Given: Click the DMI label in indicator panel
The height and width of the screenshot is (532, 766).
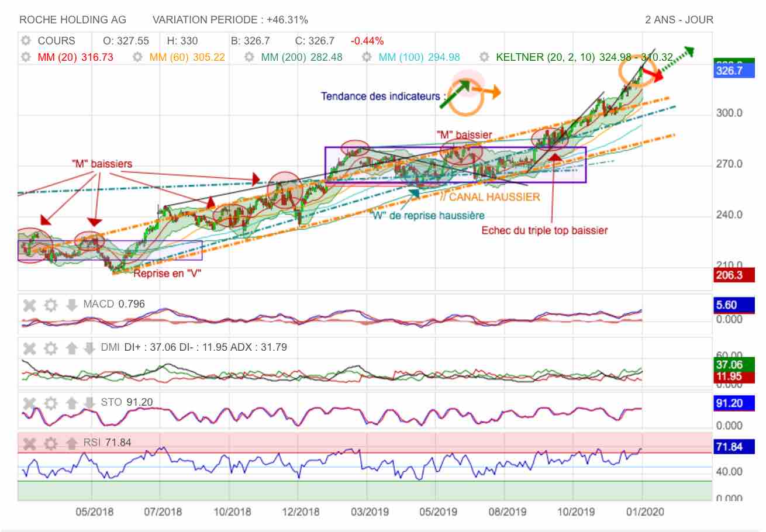Looking at the screenshot, I should click(x=110, y=348).
